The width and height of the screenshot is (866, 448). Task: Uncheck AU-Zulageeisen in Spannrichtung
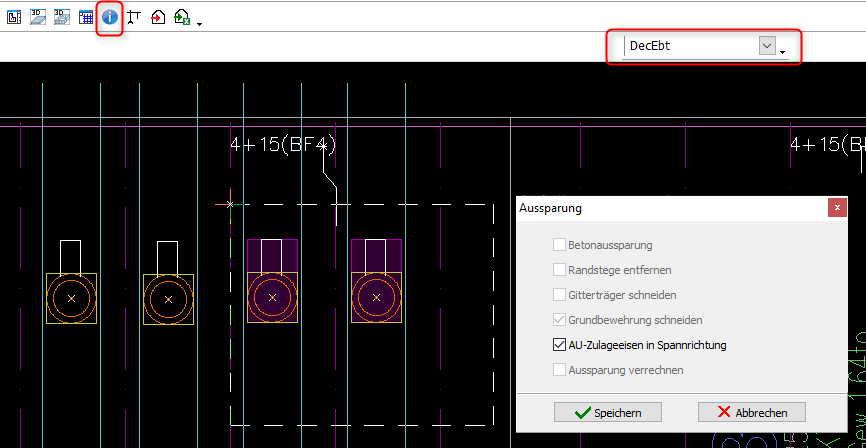tap(559, 345)
